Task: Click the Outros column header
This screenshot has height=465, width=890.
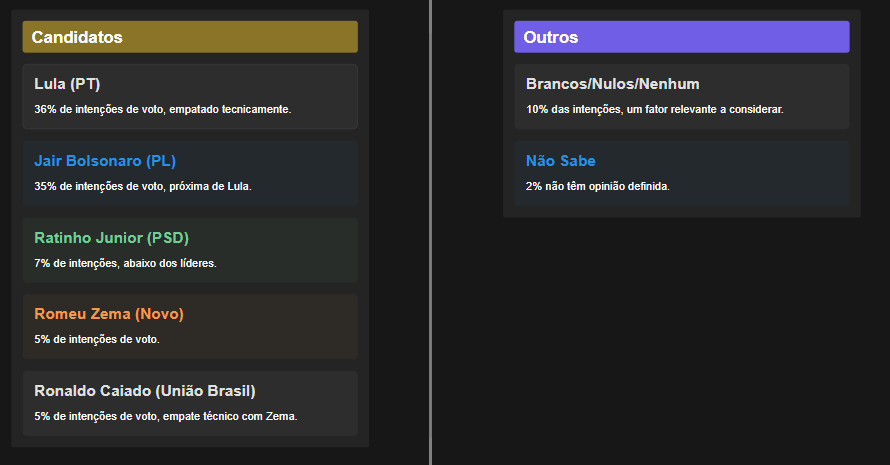Action: pos(682,37)
